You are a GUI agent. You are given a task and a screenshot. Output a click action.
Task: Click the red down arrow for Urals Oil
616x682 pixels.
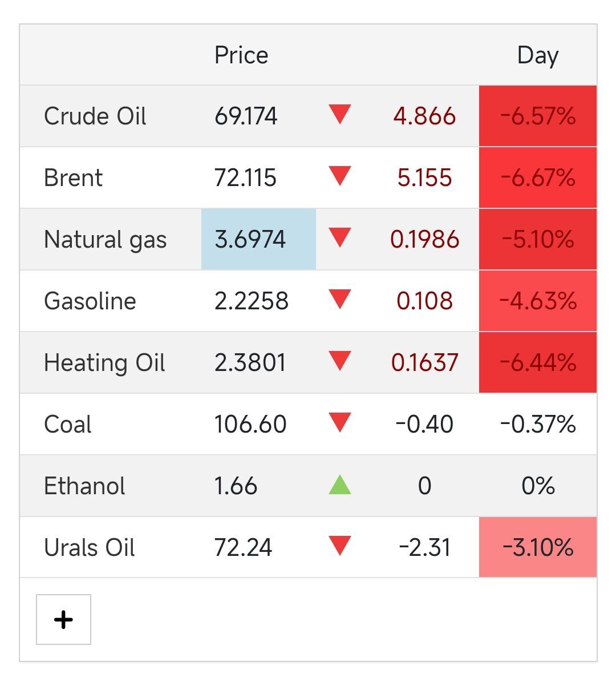pyautogui.click(x=340, y=546)
